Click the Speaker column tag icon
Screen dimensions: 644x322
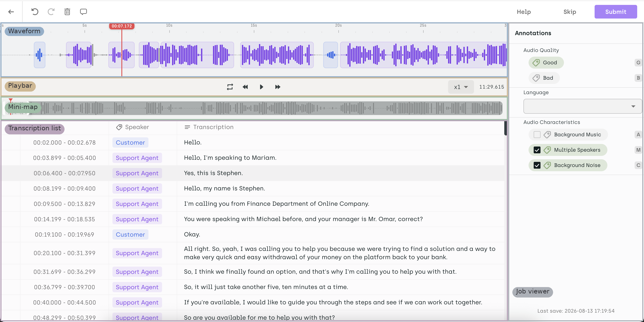(119, 127)
